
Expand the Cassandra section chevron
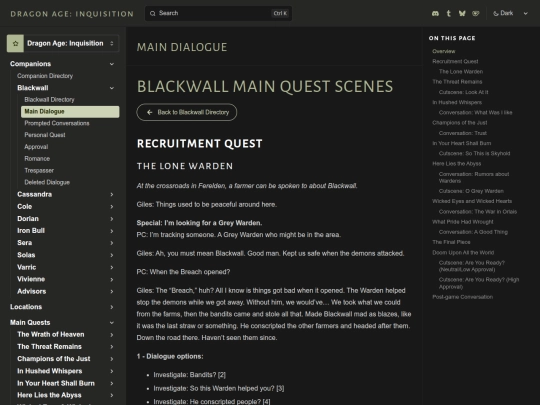(x=112, y=195)
